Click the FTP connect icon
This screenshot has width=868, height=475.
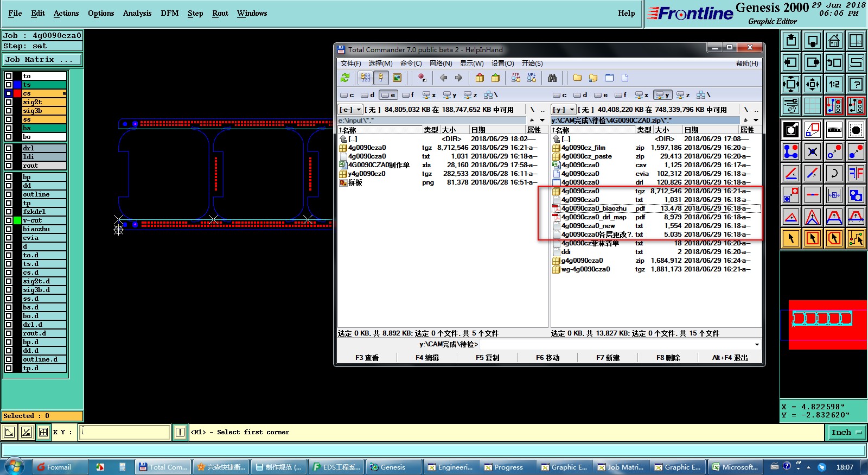(x=515, y=78)
